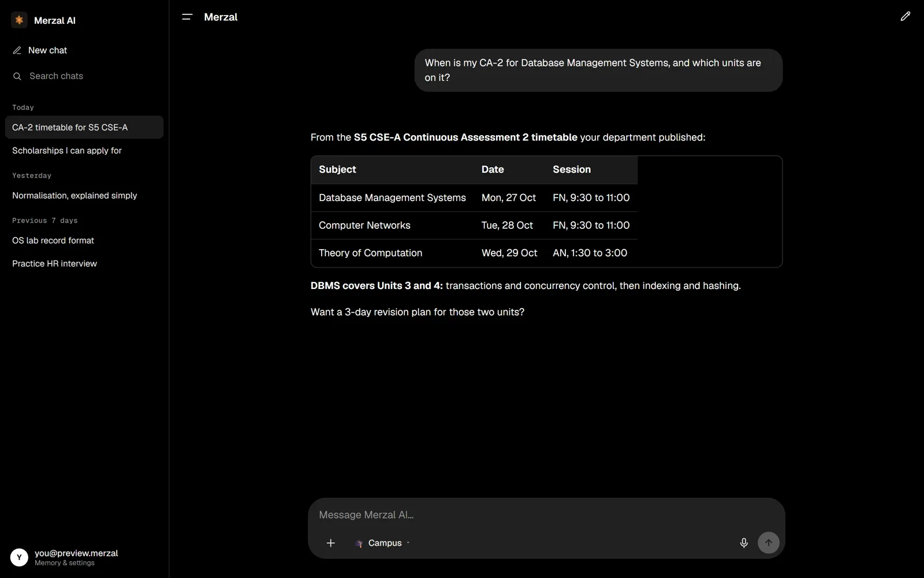The width and height of the screenshot is (924, 578).
Task: Open Normalisation, explained simply chat
Action: point(84,195)
